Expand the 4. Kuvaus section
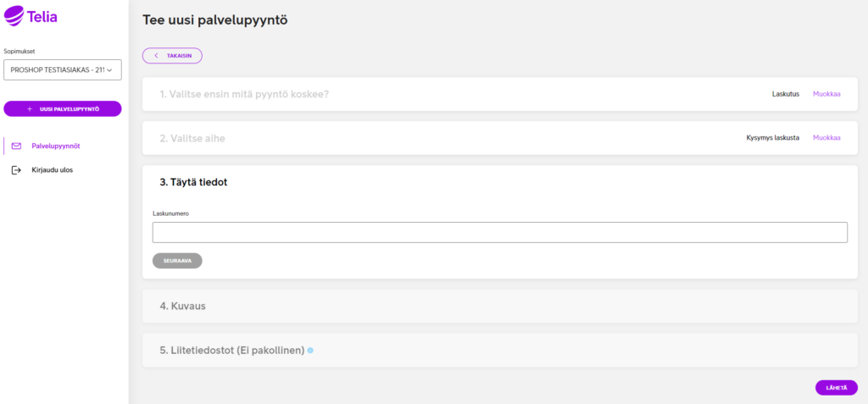This screenshot has width=868, height=404. [x=500, y=306]
